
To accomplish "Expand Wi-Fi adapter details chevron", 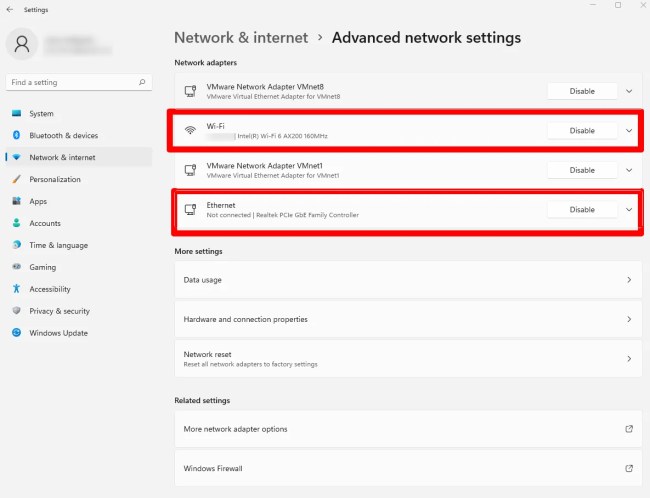I will (629, 131).
